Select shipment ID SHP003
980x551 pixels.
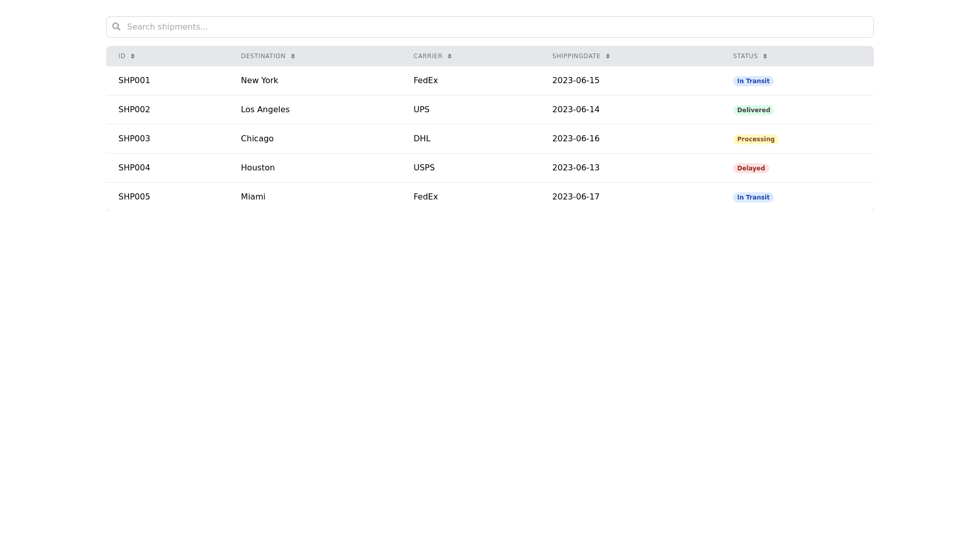[x=134, y=139]
